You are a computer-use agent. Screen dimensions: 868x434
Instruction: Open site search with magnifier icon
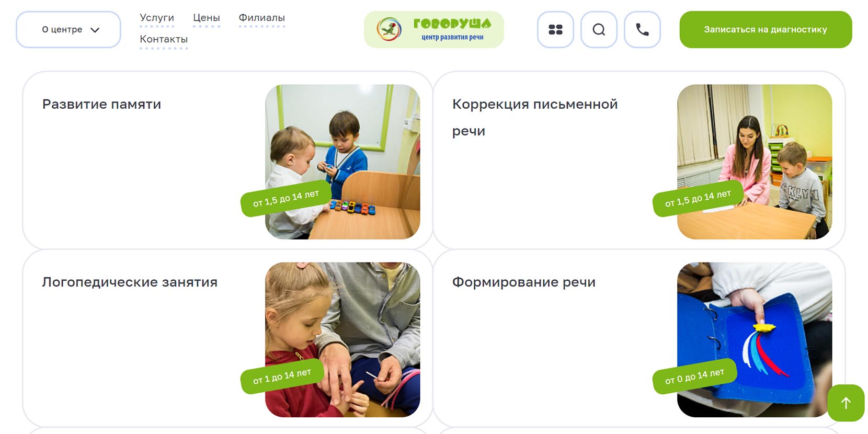[x=599, y=30]
